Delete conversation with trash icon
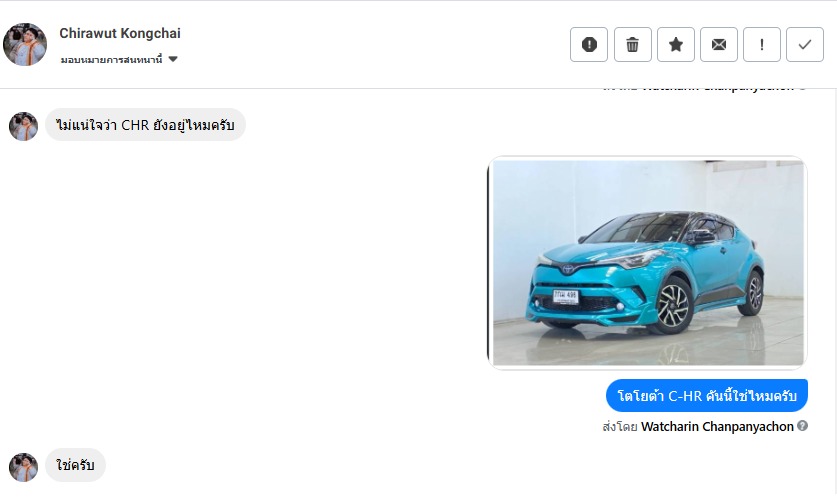Image resolution: width=837 pixels, height=500 pixels. (633, 44)
